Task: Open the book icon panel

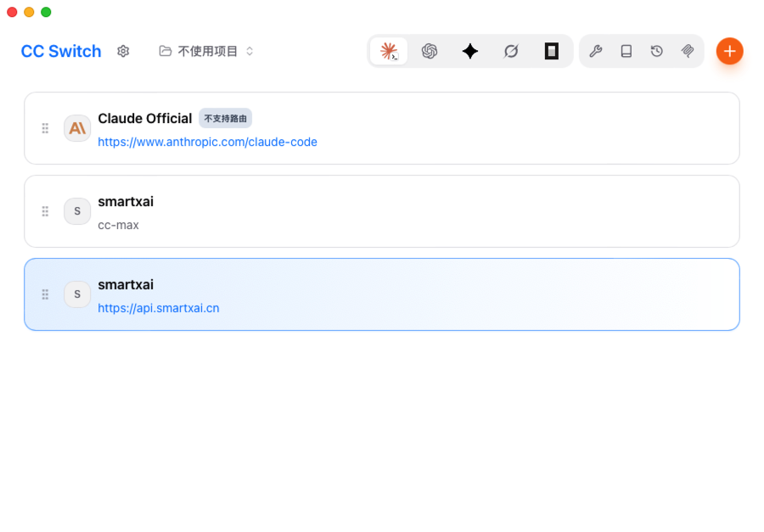Action: click(626, 51)
